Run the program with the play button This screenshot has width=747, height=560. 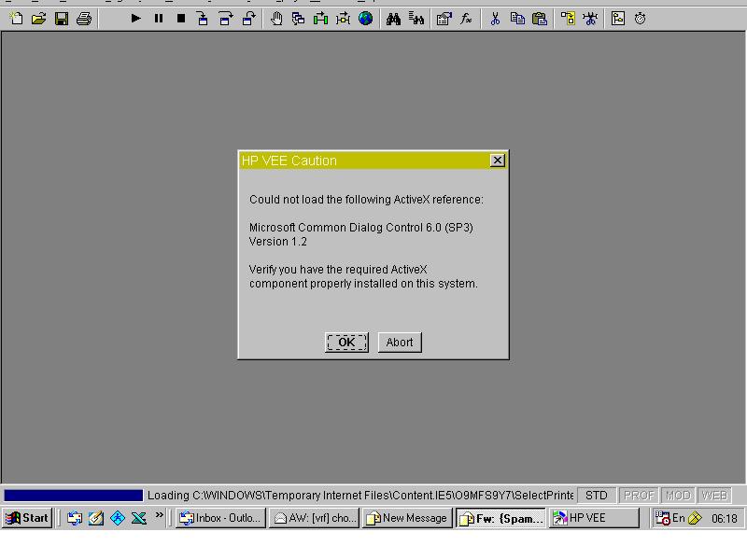[x=136, y=19]
